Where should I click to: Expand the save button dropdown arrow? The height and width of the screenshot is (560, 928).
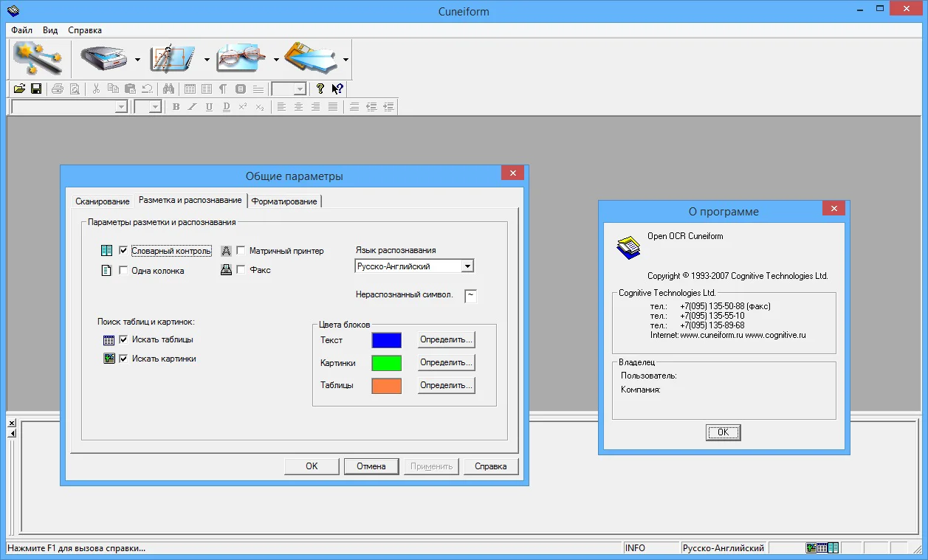[345, 60]
